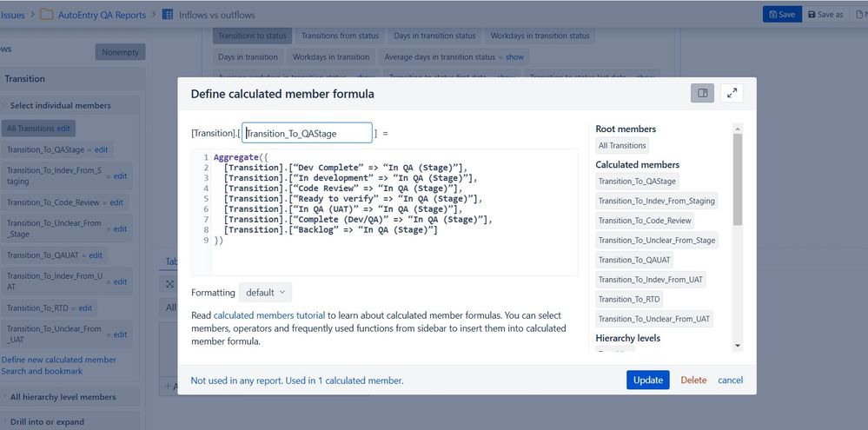Edit Transition_To_Code_Review in left panel
Image resolution: width=868 pixels, height=430 pixels.
116,202
